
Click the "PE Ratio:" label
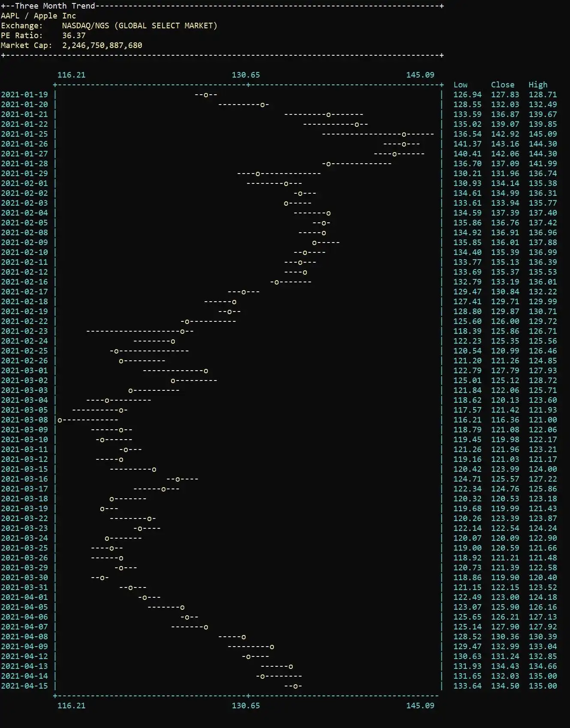click(22, 36)
